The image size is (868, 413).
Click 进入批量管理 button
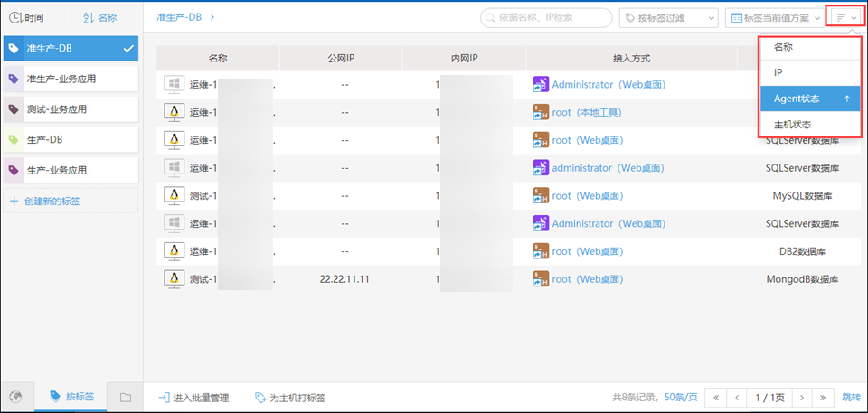click(x=193, y=397)
